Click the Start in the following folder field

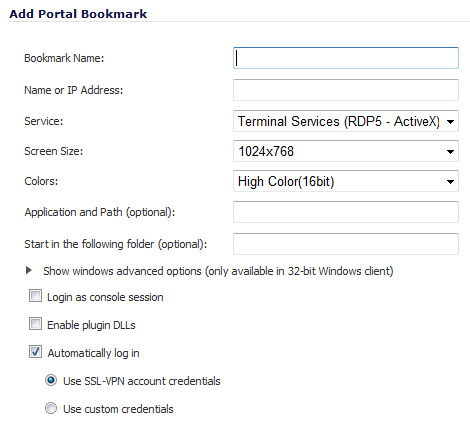click(346, 244)
